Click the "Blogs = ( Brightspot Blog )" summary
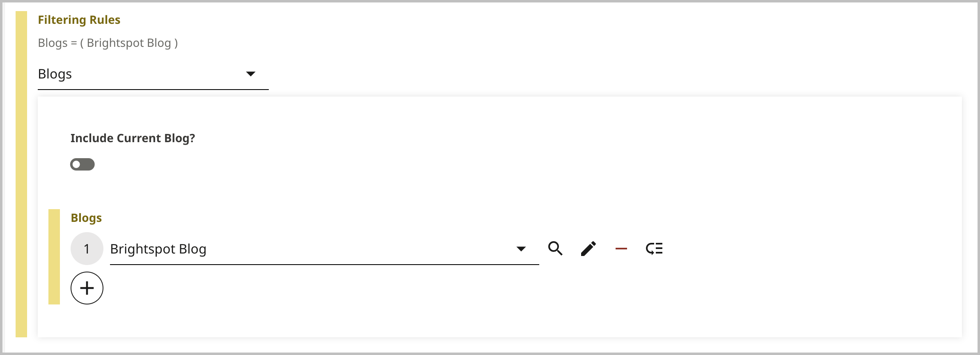This screenshot has width=980, height=355. point(108,43)
